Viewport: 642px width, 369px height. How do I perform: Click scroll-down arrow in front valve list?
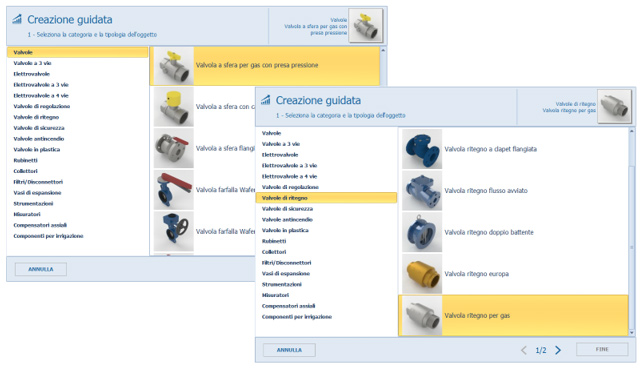[632, 333]
